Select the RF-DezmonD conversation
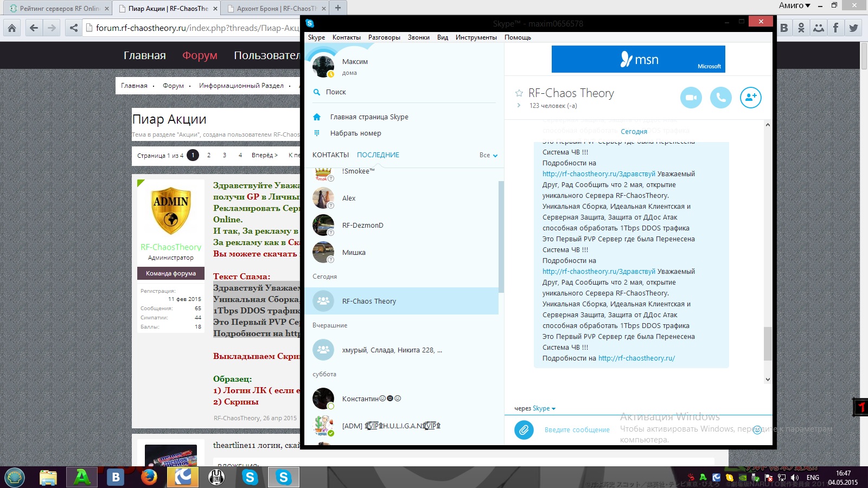The height and width of the screenshot is (488, 868). point(401,226)
